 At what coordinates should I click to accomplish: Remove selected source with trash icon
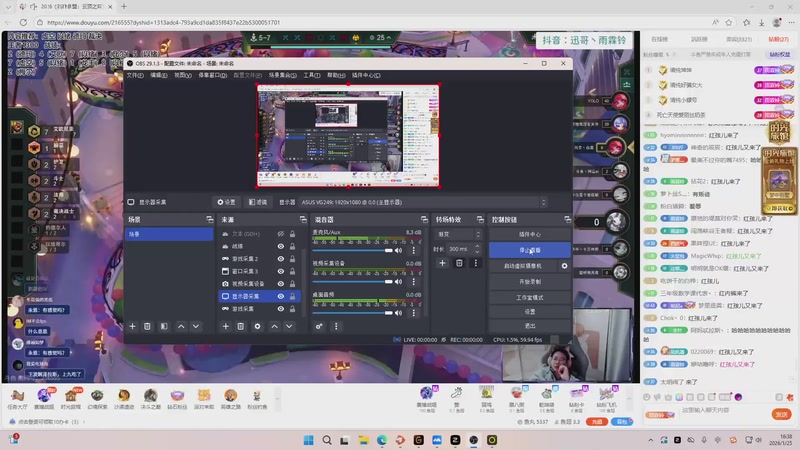click(241, 327)
